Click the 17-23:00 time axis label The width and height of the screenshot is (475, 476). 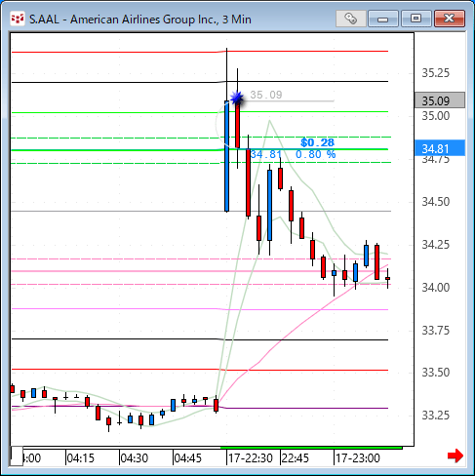click(x=358, y=458)
